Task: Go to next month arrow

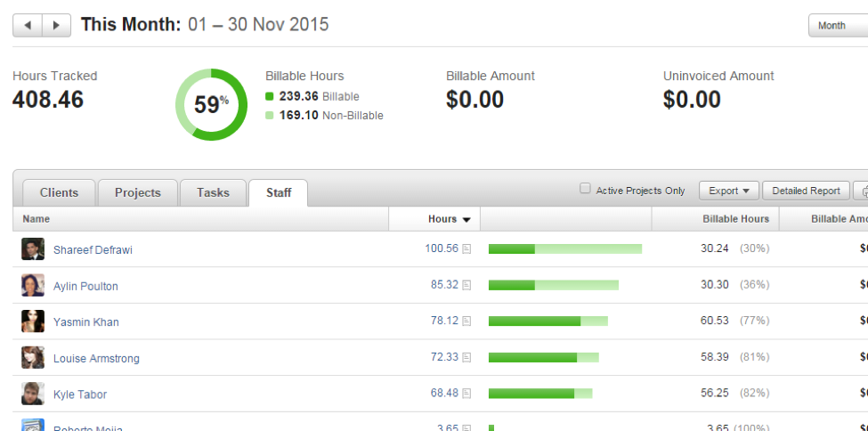Action: [56, 25]
